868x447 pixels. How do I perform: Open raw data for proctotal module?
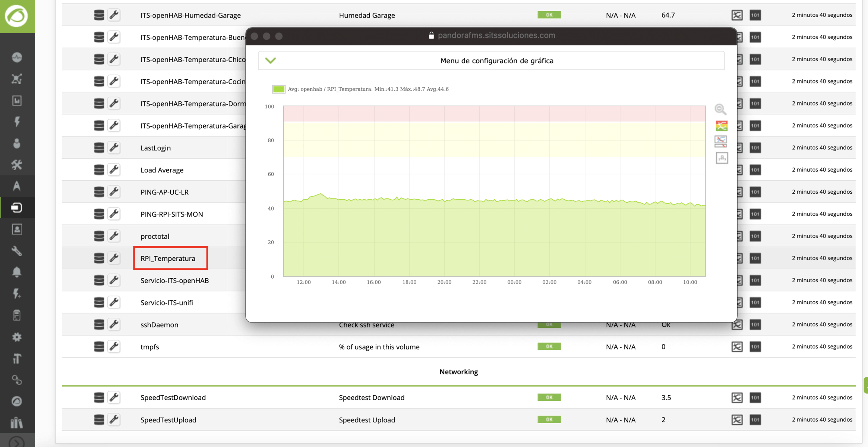(x=755, y=236)
